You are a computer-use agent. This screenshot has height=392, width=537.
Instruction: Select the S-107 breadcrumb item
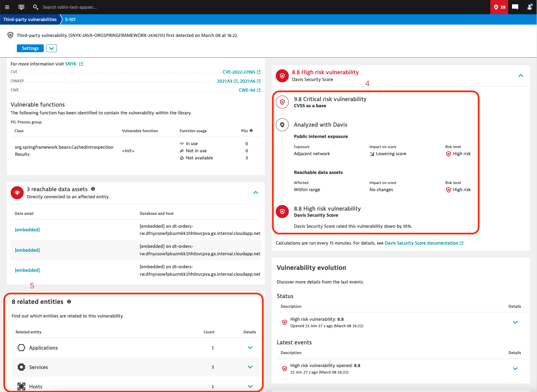point(70,19)
